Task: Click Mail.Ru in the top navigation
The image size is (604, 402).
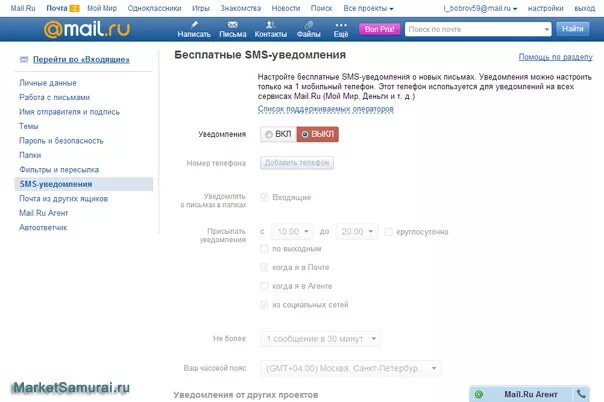Action: pos(23,8)
